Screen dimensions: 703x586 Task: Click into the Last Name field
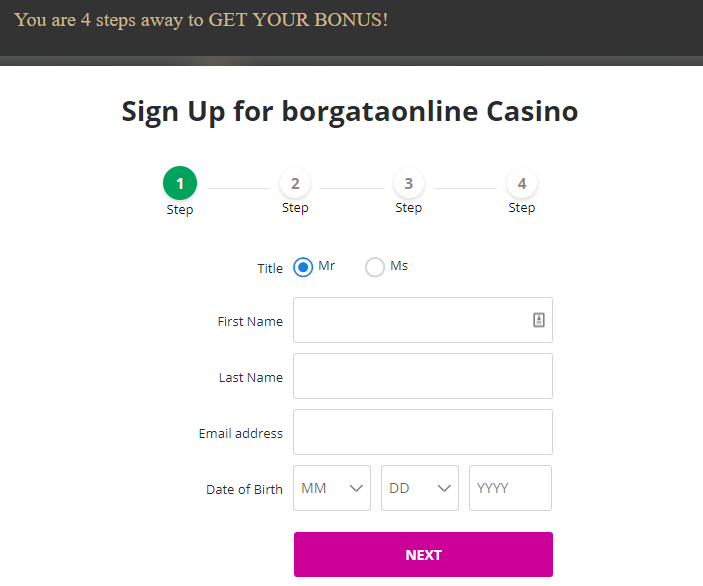422,376
